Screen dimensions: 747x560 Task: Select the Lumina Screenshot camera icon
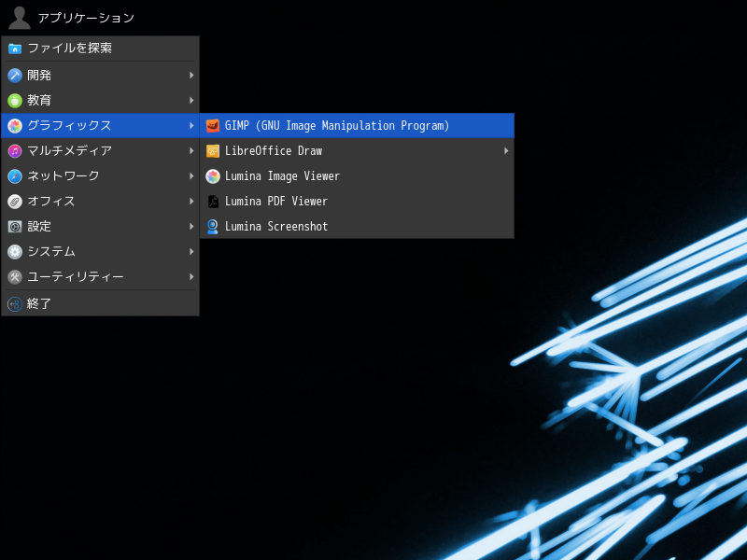tap(213, 226)
